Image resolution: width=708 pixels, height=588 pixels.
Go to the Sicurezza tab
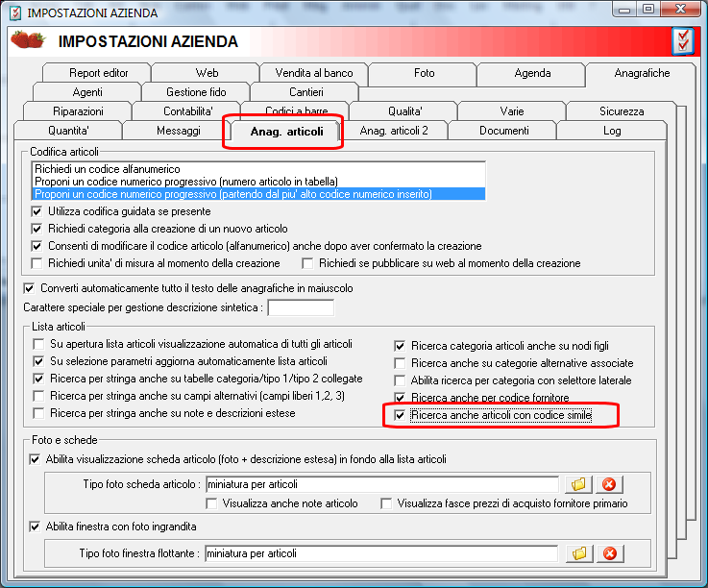click(x=622, y=111)
